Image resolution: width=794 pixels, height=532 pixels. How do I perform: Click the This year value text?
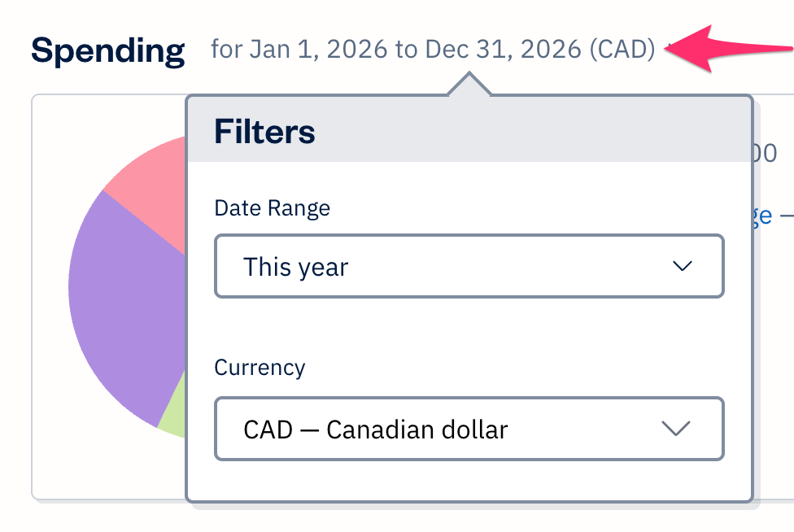click(x=296, y=266)
